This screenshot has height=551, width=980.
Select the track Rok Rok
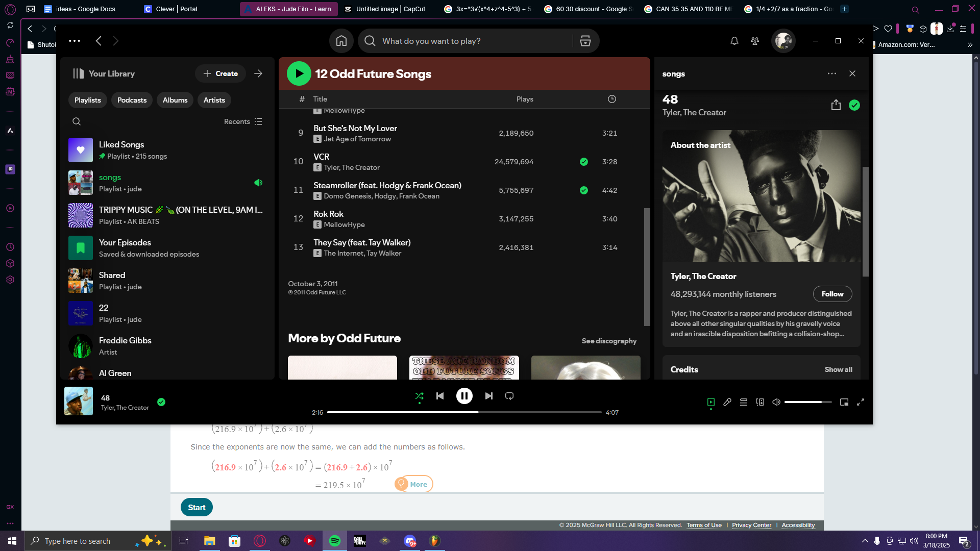[x=464, y=219]
